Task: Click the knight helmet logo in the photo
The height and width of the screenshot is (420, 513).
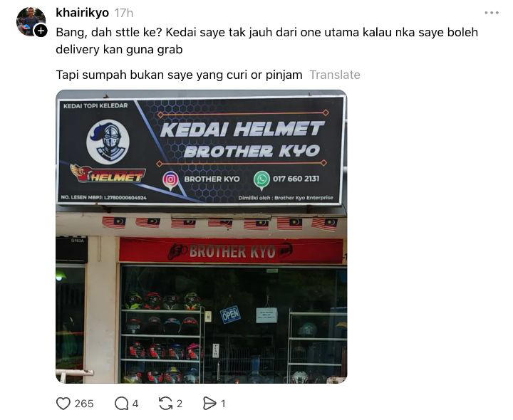Action: coord(108,142)
